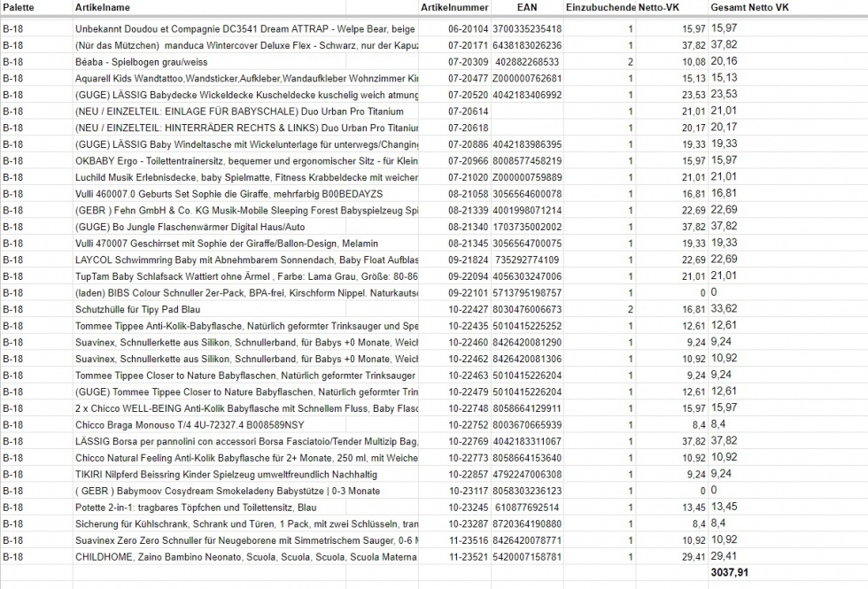
Task: Select the "Netto-VK" header cell
Action: (659, 8)
